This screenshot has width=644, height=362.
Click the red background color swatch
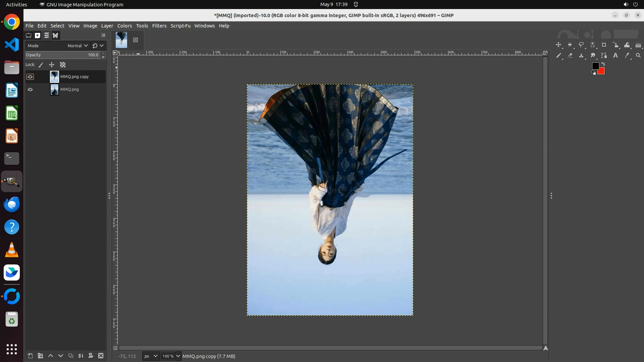click(602, 71)
